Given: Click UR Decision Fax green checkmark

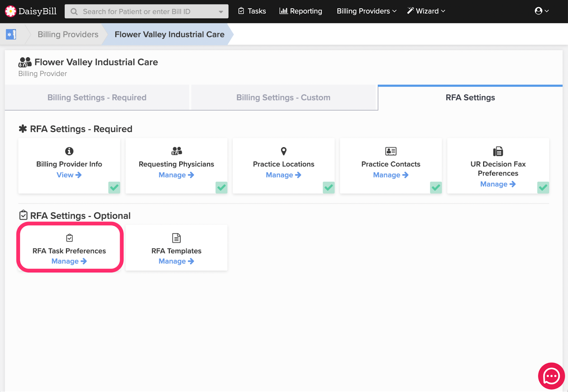Looking at the screenshot, I should click(543, 187).
